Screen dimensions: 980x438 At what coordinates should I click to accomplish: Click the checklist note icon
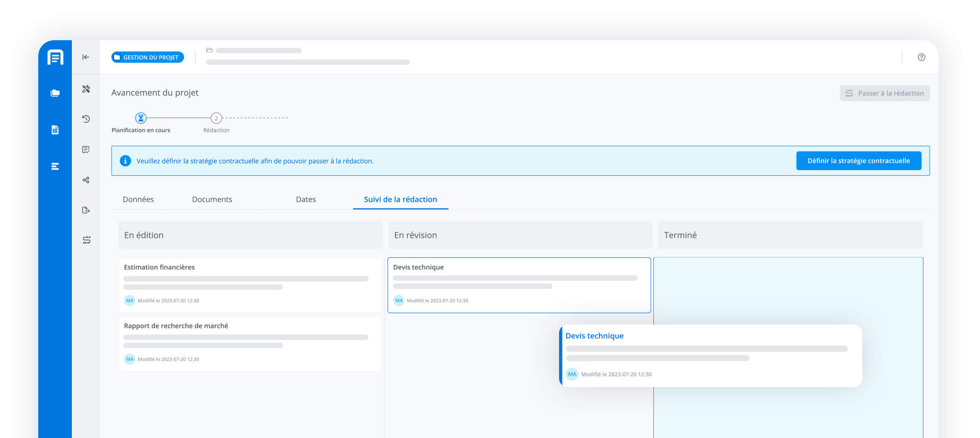[x=86, y=150]
